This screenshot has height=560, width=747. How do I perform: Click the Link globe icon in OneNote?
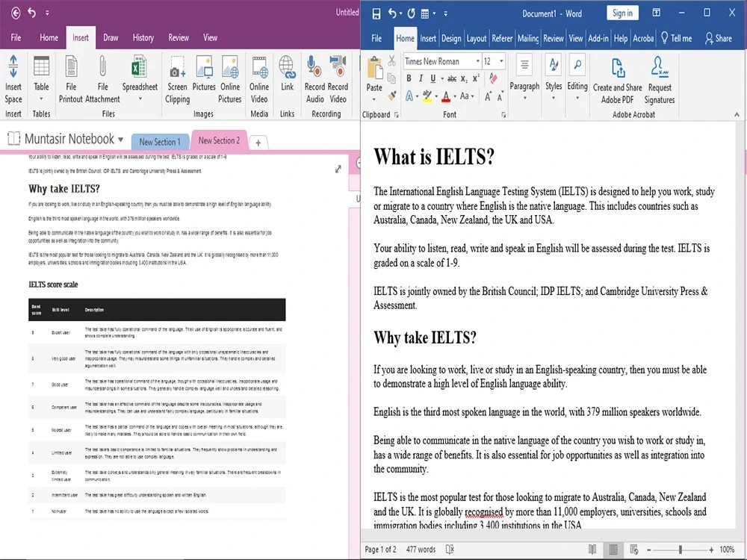point(288,66)
